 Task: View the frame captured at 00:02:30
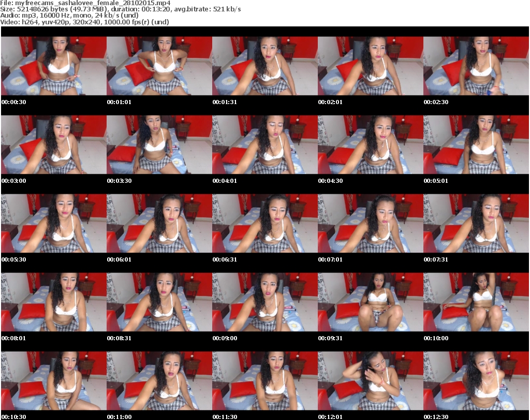(476, 66)
